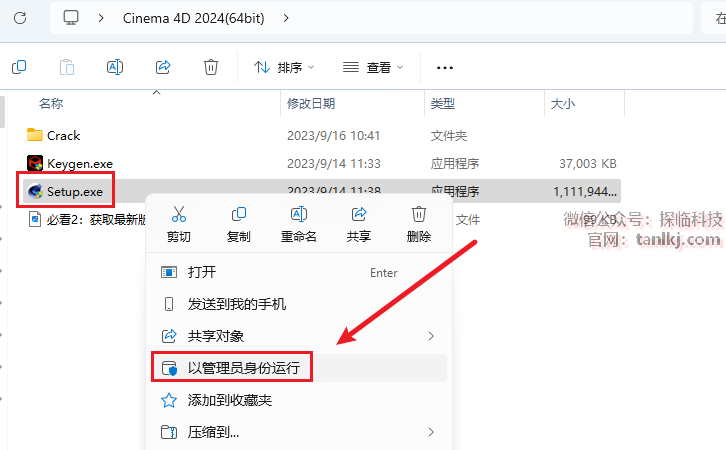726x450 pixels.
Task: Select Cinema 4D 2024(64bit) breadcrumb
Action: 194,18
